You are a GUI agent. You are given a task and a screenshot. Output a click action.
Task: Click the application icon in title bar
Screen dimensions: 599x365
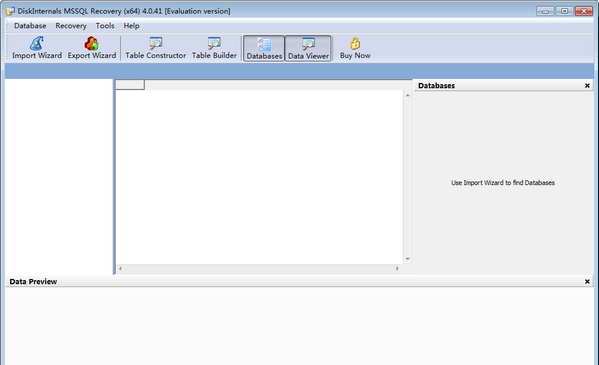coord(10,11)
